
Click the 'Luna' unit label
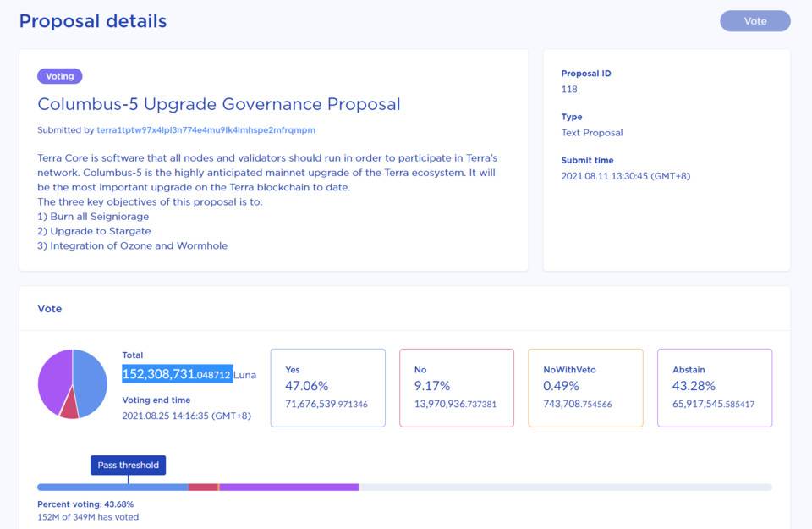coord(245,375)
